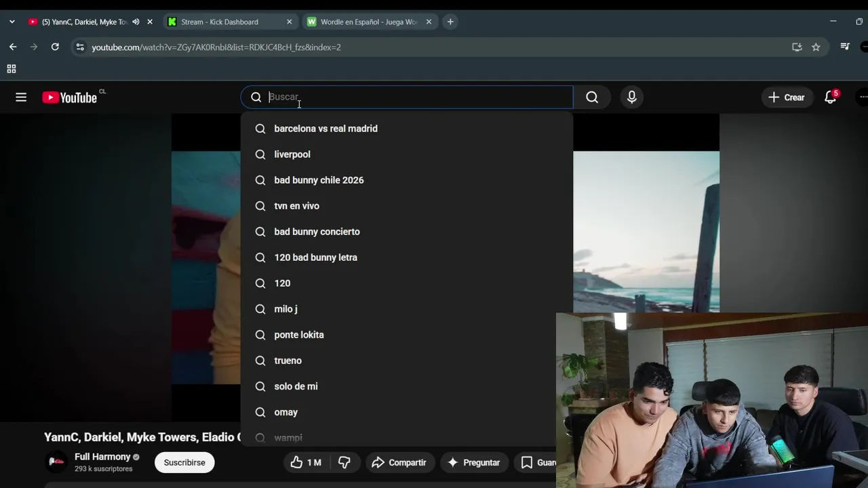Open a new browser tab
Screen dimensions: 868x488
pos(450,22)
